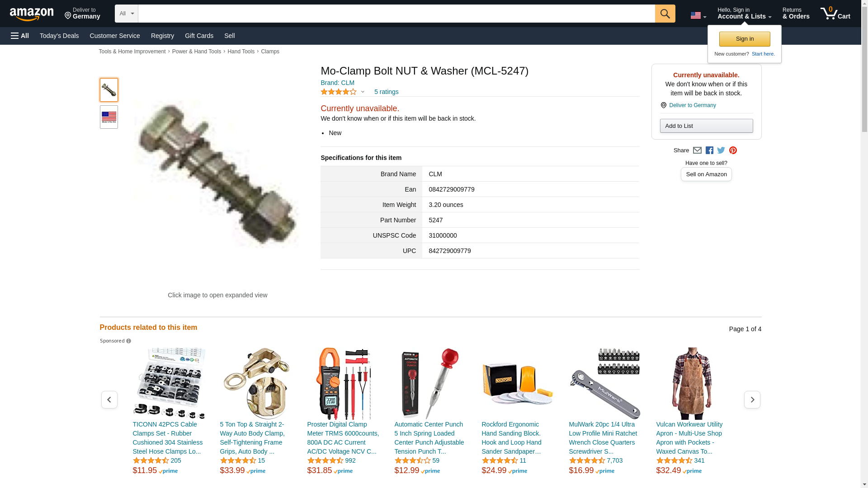Select the Made in USA flag thumbnail
This screenshot has width=868, height=488.
pyautogui.click(x=108, y=117)
